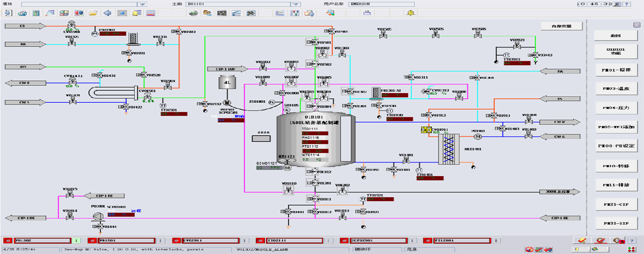Click the yellow alarm bell toolbar icon
This screenshot has width=644, height=254.
410,13
